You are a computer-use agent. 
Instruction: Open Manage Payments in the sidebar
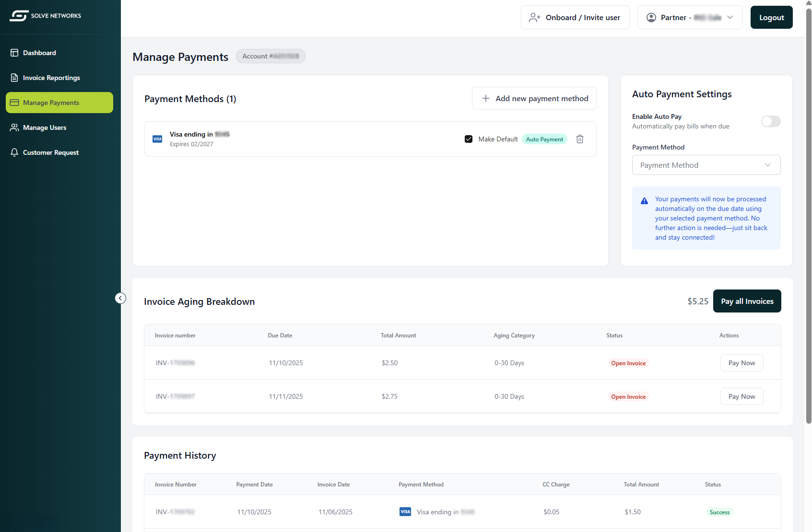[59, 103]
